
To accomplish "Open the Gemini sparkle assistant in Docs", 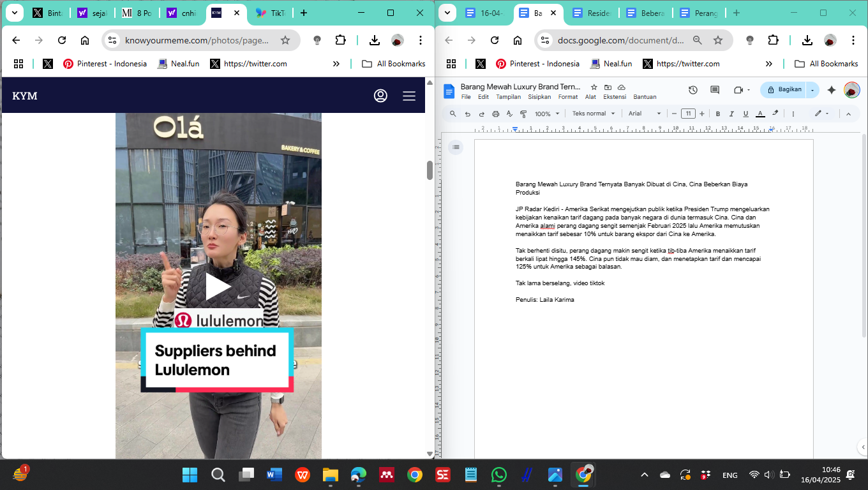I will [832, 90].
